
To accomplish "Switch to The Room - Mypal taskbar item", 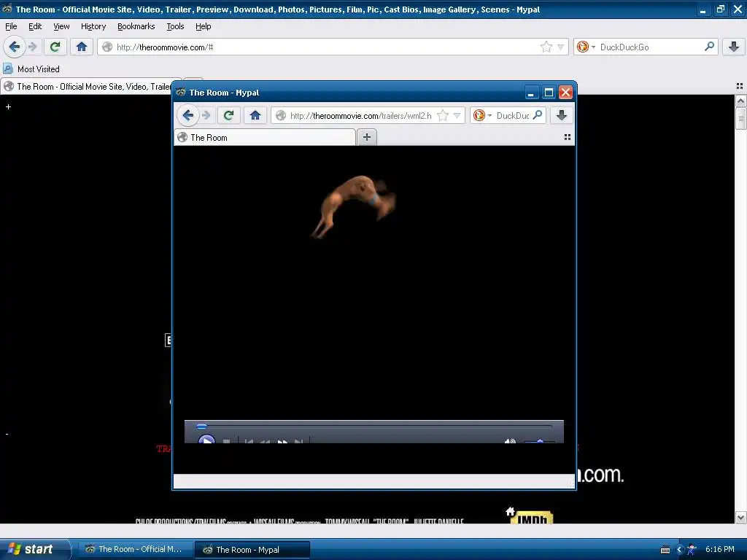I will pyautogui.click(x=252, y=550).
